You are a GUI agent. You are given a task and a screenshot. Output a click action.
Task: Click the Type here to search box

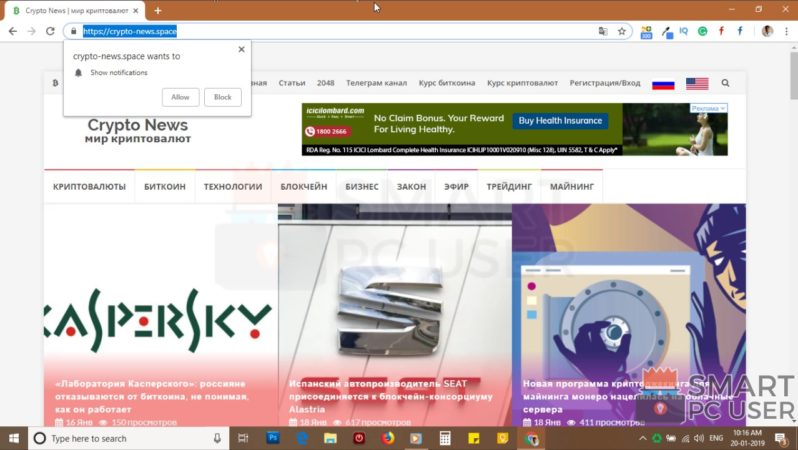[127, 438]
